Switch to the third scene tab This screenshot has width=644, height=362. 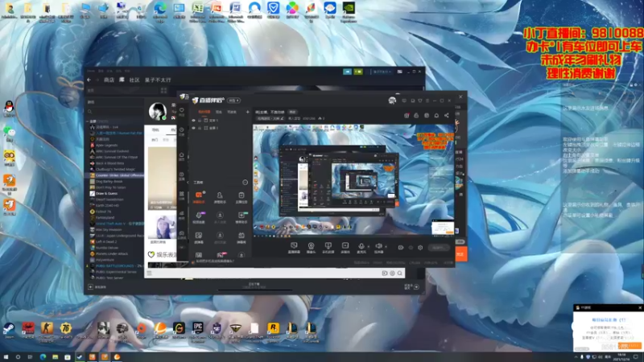click(232, 112)
